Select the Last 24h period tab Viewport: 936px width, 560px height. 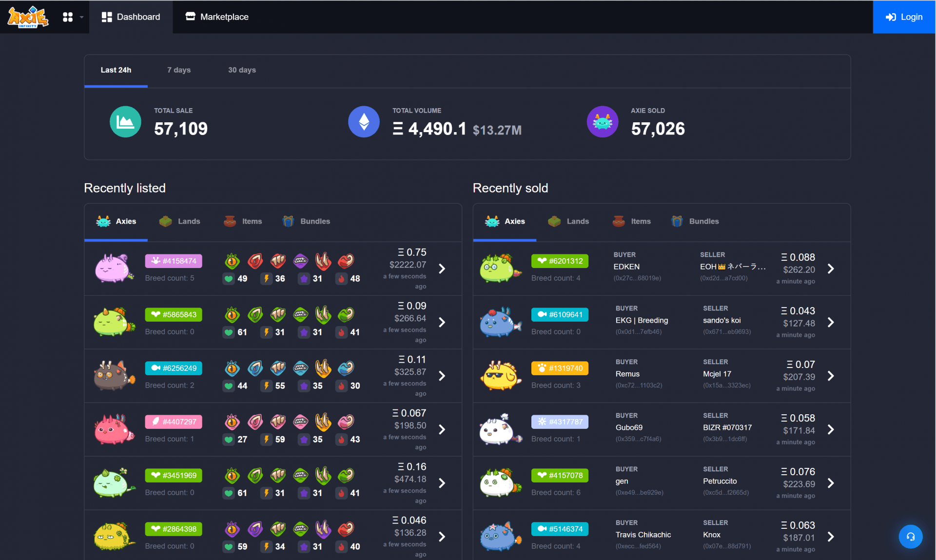coord(116,70)
